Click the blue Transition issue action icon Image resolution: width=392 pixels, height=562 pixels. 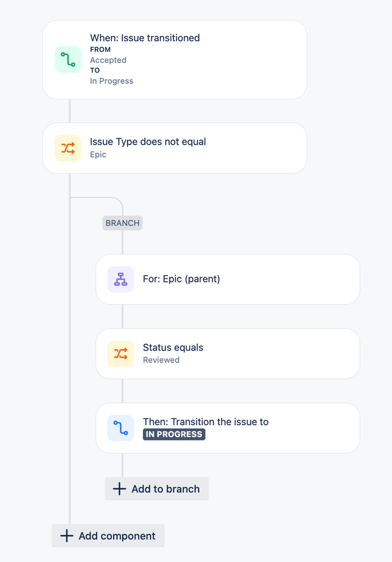(x=120, y=428)
